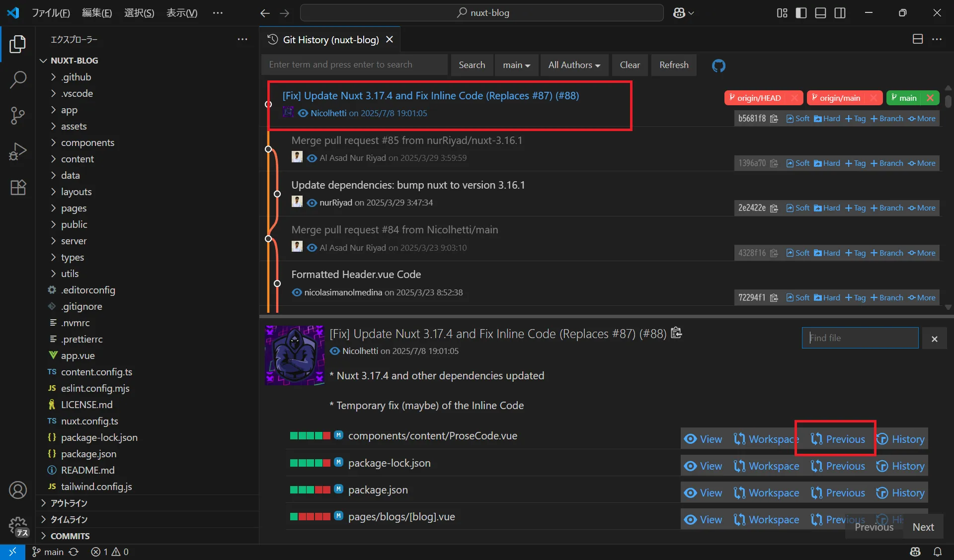Open Explorer views and more actions ellipsis
Image resolution: width=954 pixels, height=560 pixels.
tap(242, 39)
